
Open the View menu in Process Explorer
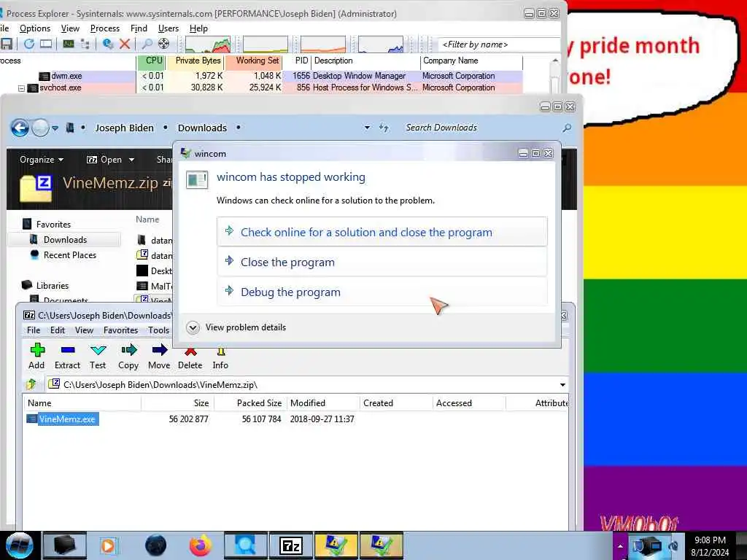pos(70,28)
